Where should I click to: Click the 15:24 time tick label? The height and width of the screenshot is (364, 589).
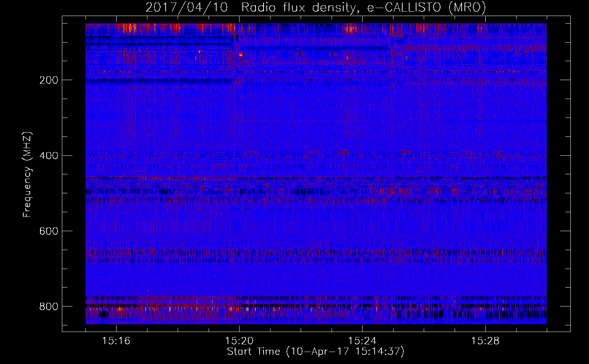click(363, 341)
